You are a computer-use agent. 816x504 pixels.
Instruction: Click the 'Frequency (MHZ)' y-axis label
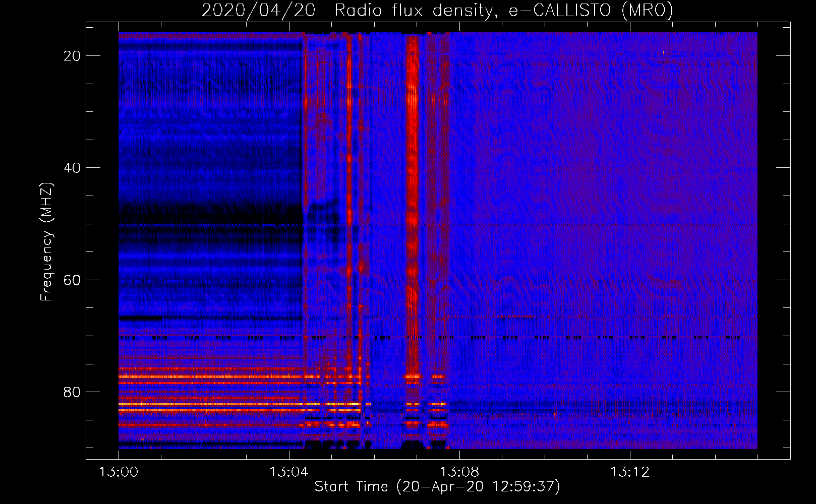[x=46, y=242]
